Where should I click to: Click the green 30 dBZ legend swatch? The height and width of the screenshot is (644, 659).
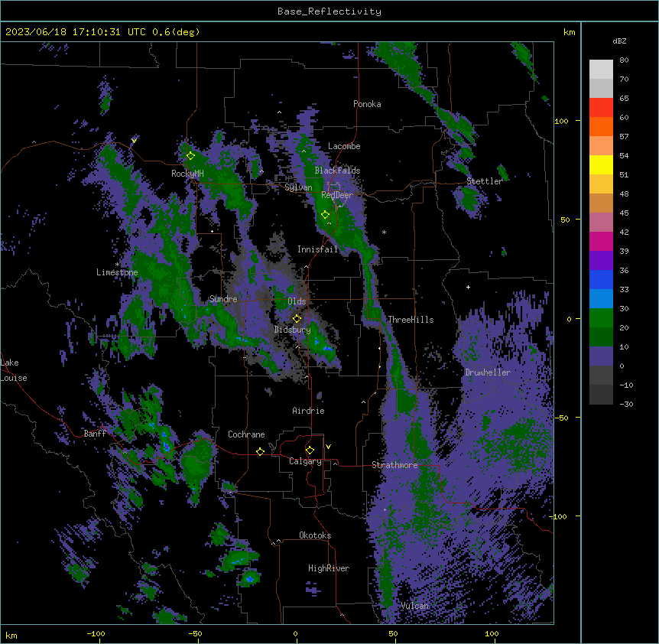coord(601,318)
